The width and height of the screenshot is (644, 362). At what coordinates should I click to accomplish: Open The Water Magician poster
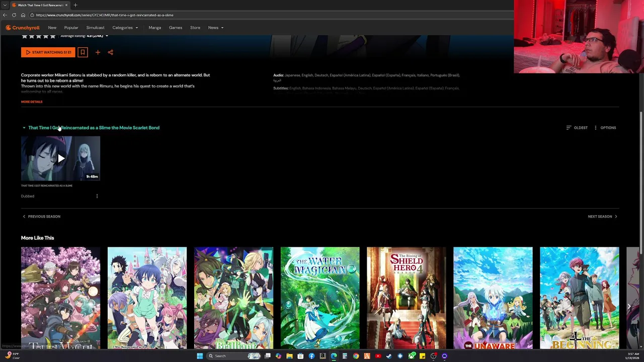320,298
